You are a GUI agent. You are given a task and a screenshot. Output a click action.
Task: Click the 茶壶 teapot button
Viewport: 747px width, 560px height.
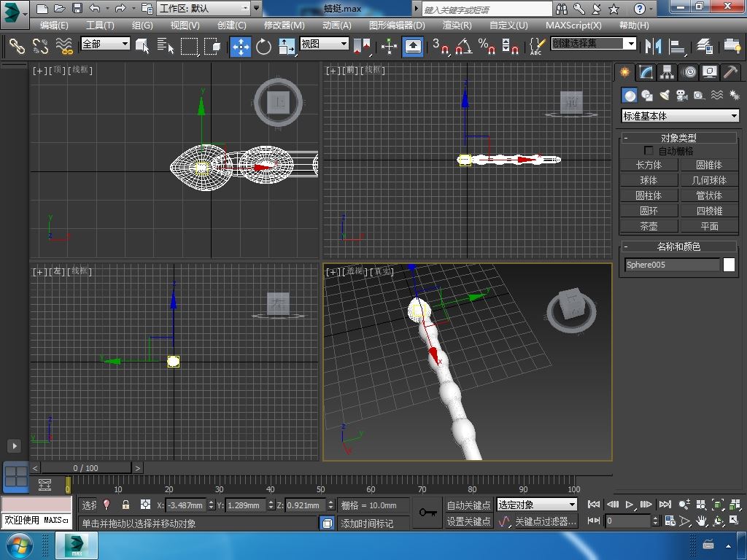[649, 226]
